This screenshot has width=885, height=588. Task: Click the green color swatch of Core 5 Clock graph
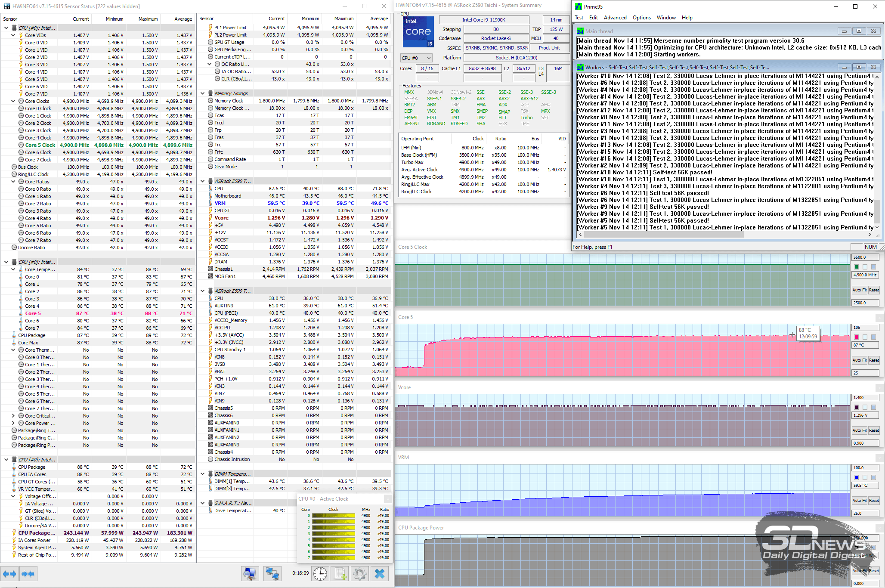[856, 267]
